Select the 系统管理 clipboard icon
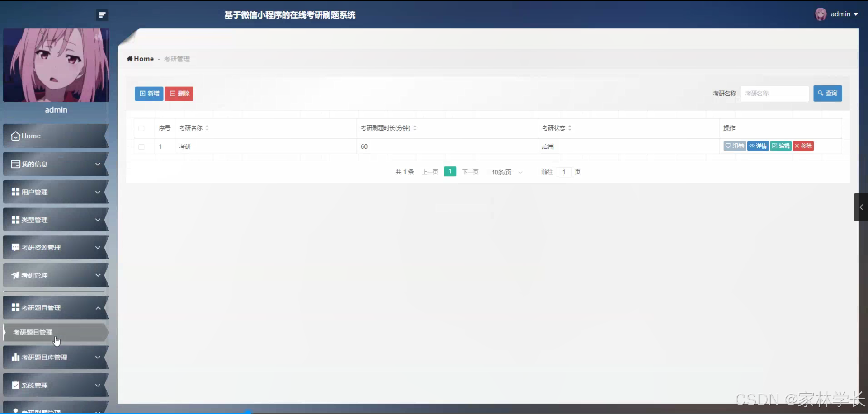 point(15,385)
